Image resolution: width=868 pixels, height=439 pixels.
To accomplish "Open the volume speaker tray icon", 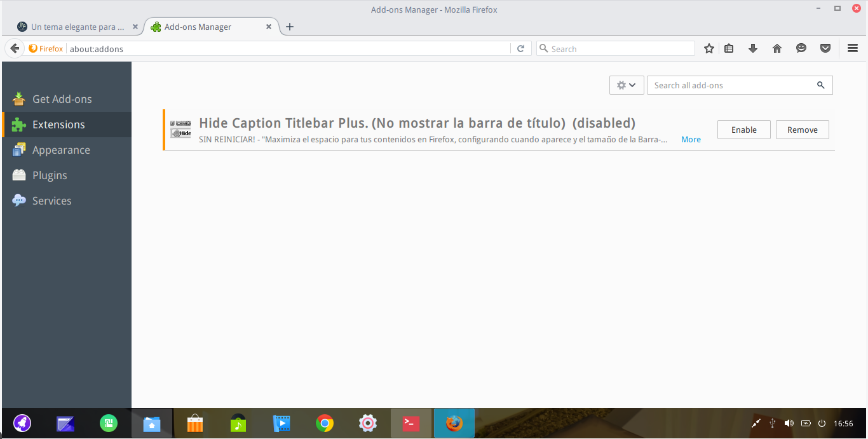I will (789, 423).
